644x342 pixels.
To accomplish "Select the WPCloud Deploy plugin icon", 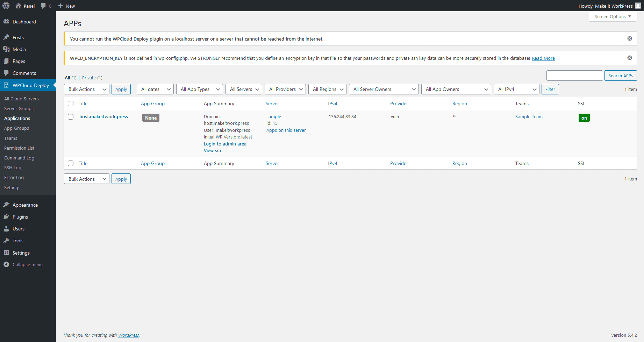I will point(6,85).
